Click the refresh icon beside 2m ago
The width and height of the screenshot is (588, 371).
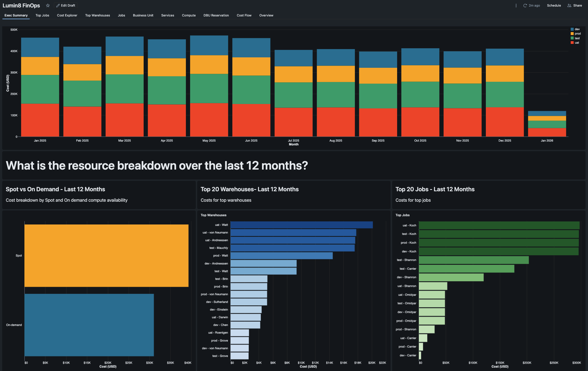[x=525, y=5]
